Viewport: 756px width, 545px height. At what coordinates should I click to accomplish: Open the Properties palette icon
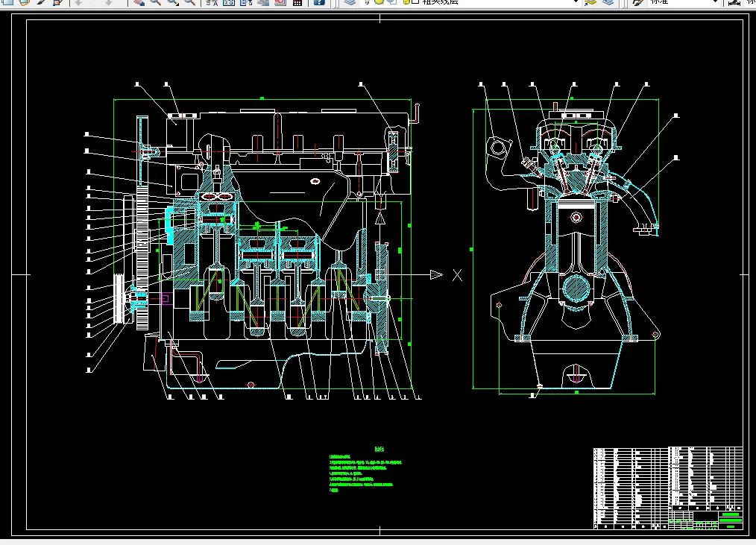tap(212, 2)
